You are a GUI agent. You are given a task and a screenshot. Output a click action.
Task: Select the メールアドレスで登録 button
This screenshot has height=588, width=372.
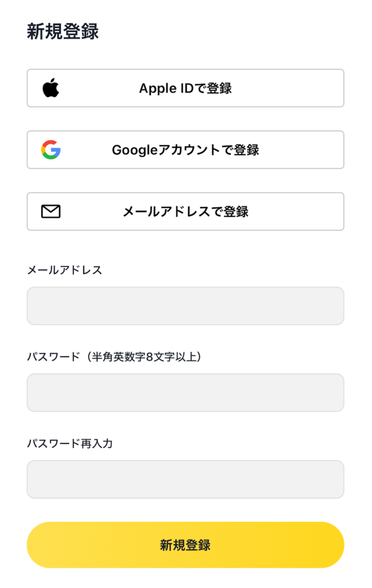click(x=185, y=212)
